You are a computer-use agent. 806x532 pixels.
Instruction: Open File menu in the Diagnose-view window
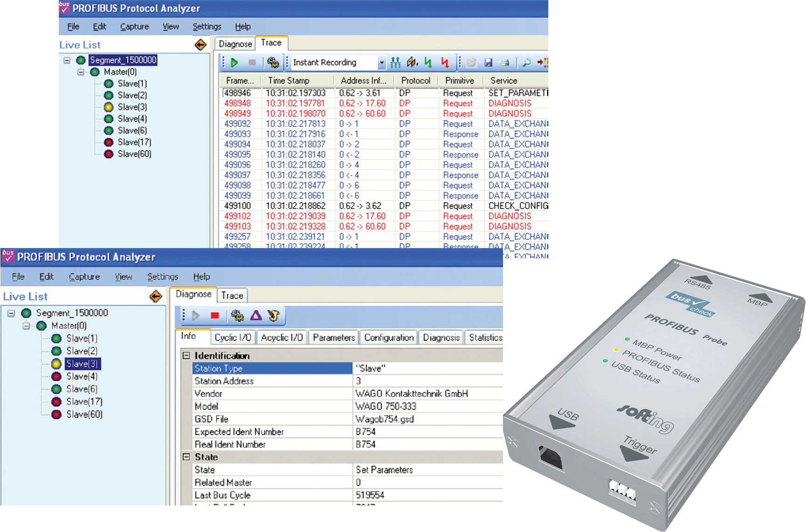(18, 276)
